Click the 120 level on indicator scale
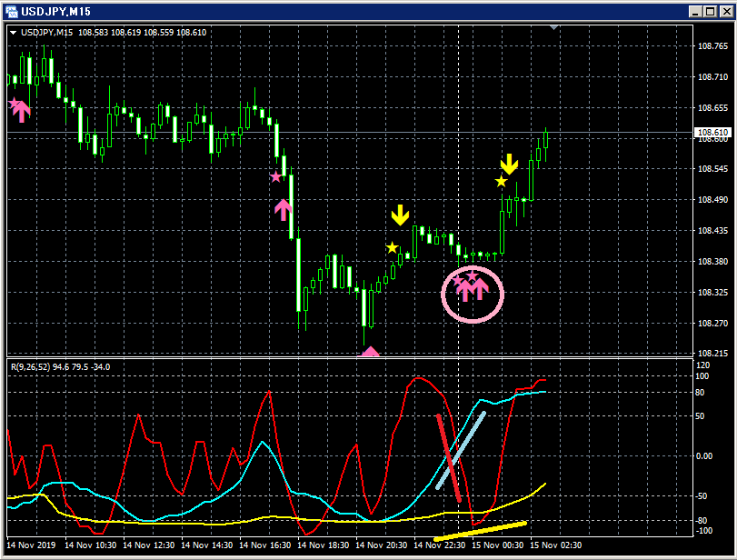Image resolution: width=737 pixels, height=560 pixels. click(702, 365)
